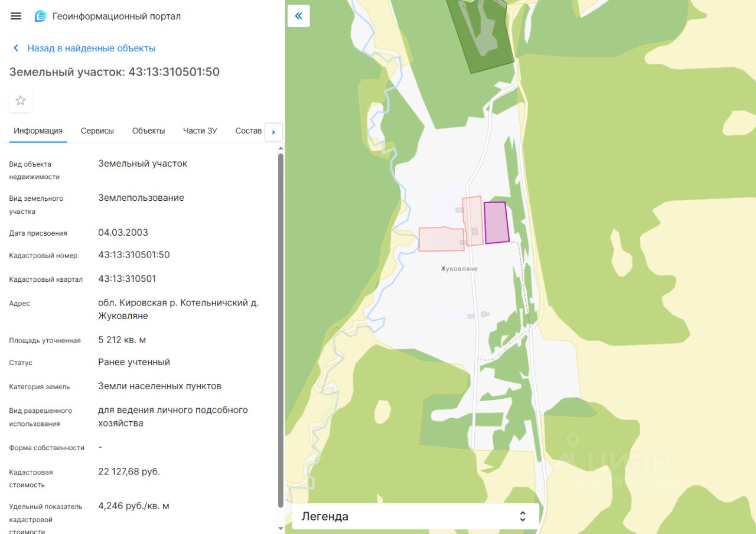
Task: Open the Части ЗУ tab
Action: tap(200, 131)
